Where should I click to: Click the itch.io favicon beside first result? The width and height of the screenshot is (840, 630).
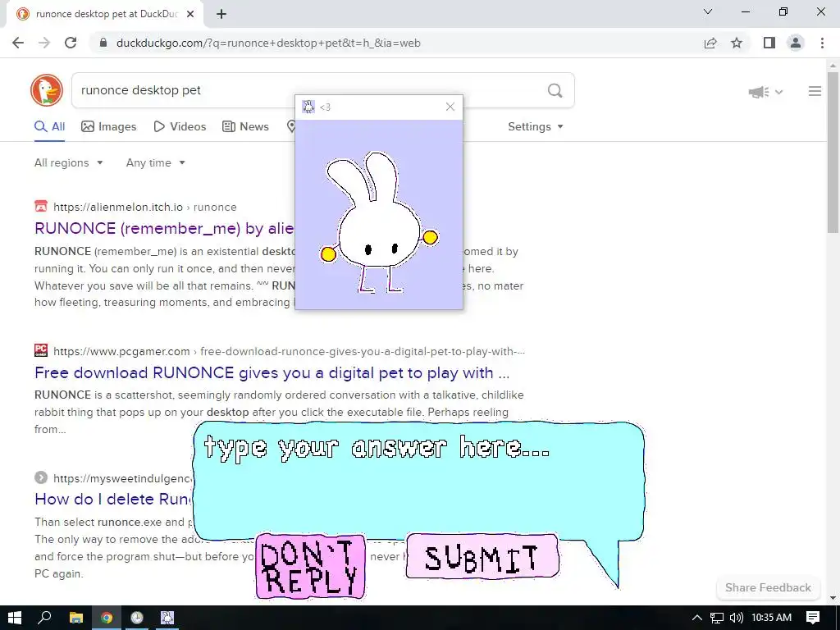tap(41, 207)
